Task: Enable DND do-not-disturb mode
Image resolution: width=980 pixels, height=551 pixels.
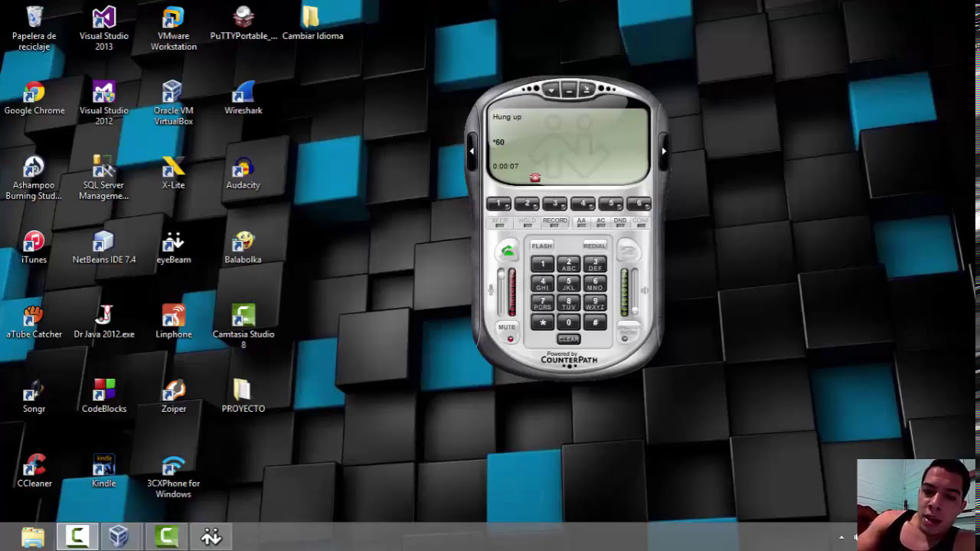Action: tap(620, 222)
